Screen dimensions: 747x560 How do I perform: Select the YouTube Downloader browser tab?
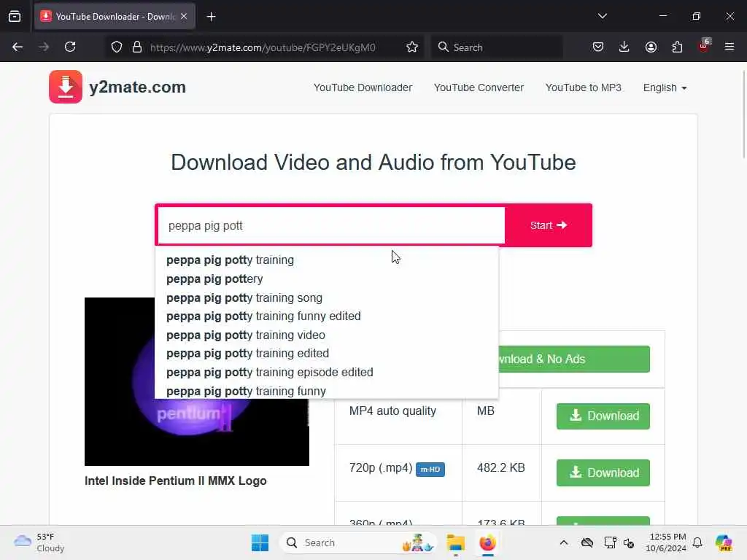(115, 17)
